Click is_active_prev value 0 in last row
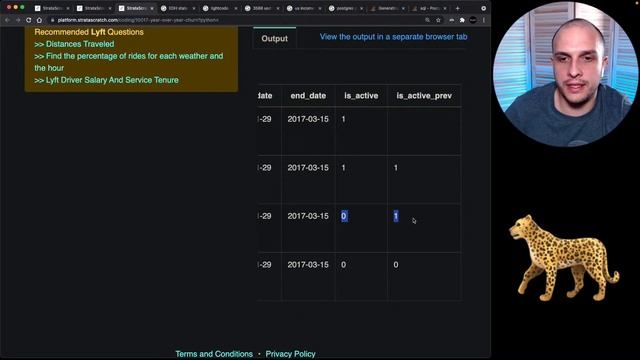 (396, 265)
